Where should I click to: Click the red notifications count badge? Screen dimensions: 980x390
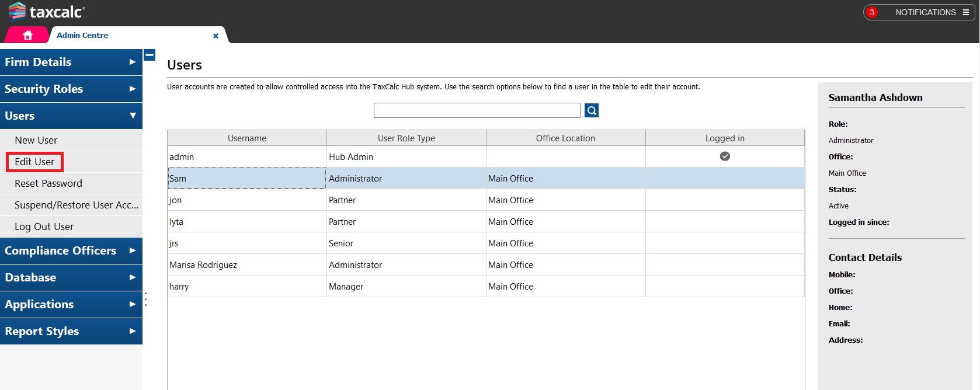pyautogui.click(x=871, y=12)
